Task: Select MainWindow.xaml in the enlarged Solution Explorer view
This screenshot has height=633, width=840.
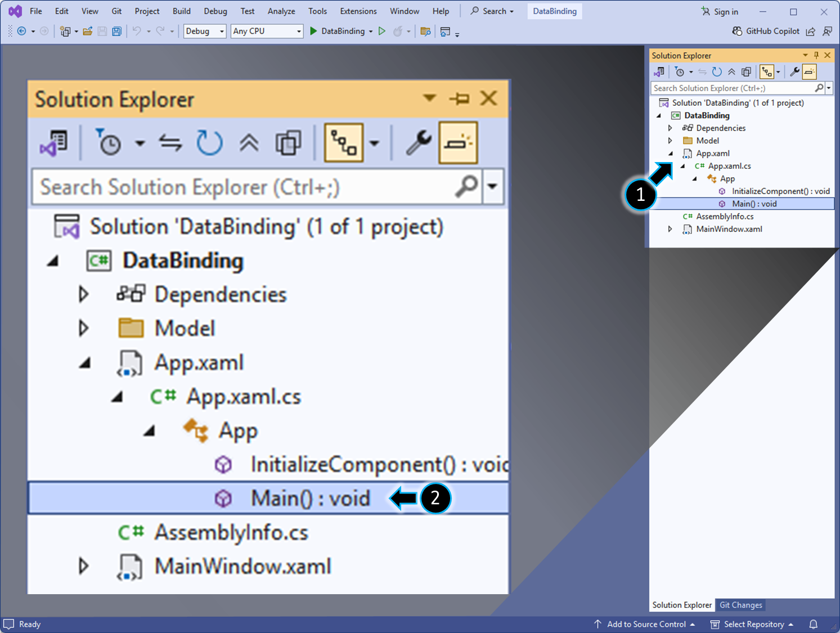Action: click(x=243, y=566)
